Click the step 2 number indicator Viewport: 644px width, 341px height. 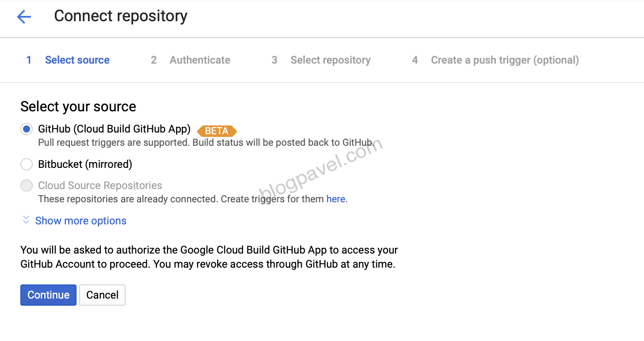[153, 60]
